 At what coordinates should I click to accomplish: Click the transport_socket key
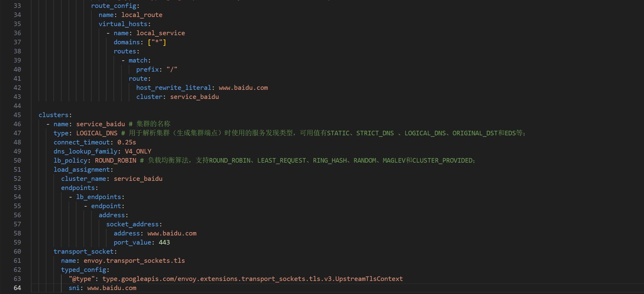pos(84,252)
